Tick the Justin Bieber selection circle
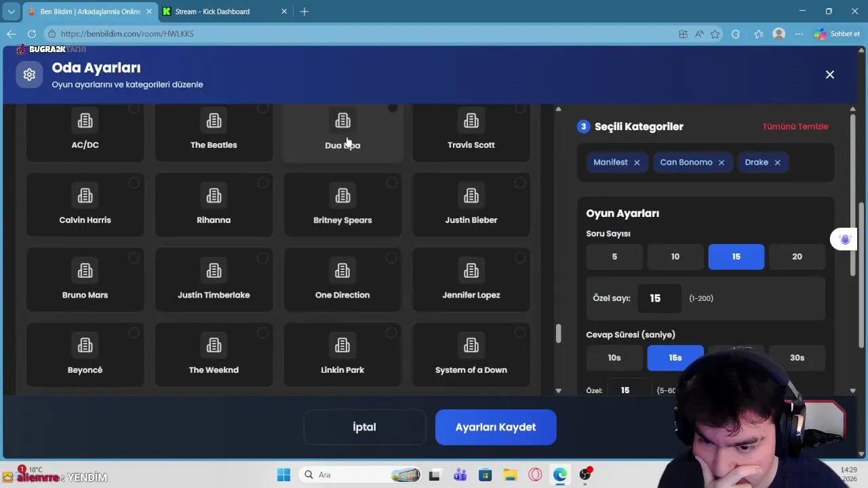The image size is (868, 488). [520, 183]
